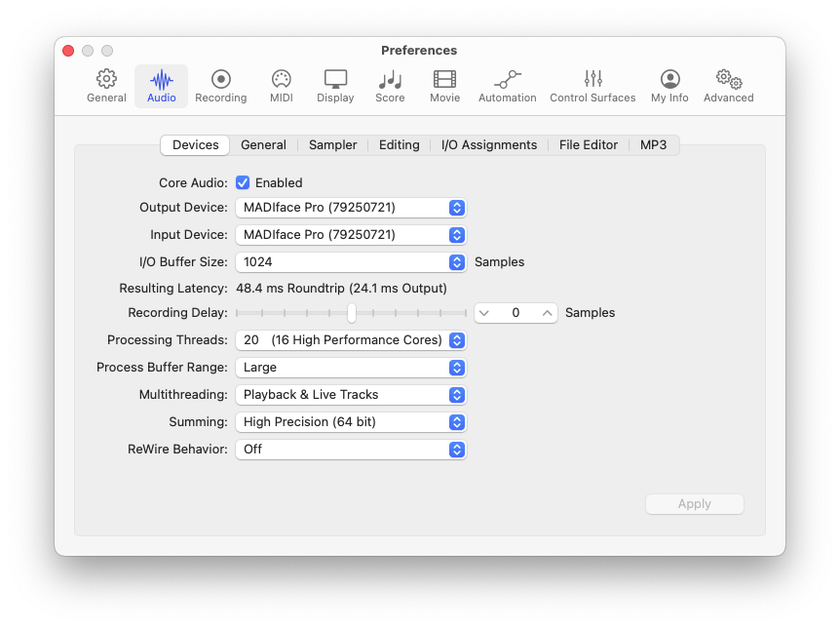The image size is (840, 628).
Task: Switch to the MP3 tab
Action: click(x=654, y=145)
